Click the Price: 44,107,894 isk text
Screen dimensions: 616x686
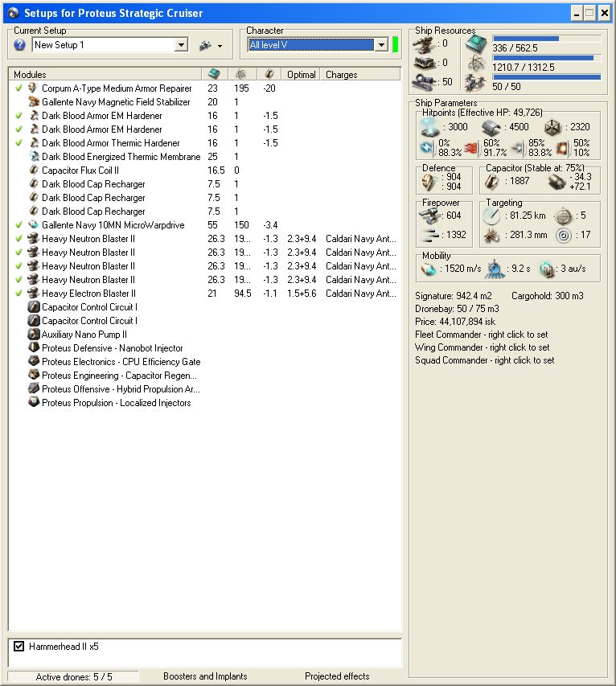point(455,322)
